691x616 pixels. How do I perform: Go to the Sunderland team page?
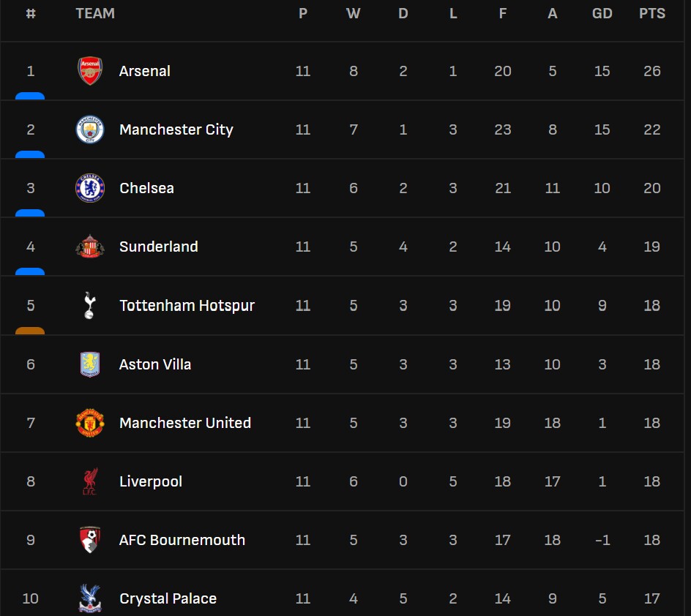click(x=158, y=247)
